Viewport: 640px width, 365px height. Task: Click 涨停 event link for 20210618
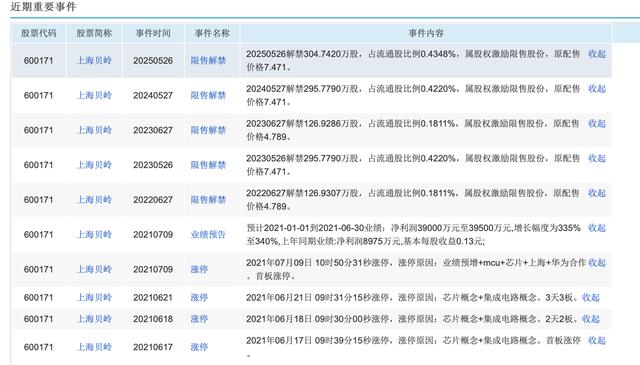pyautogui.click(x=199, y=319)
